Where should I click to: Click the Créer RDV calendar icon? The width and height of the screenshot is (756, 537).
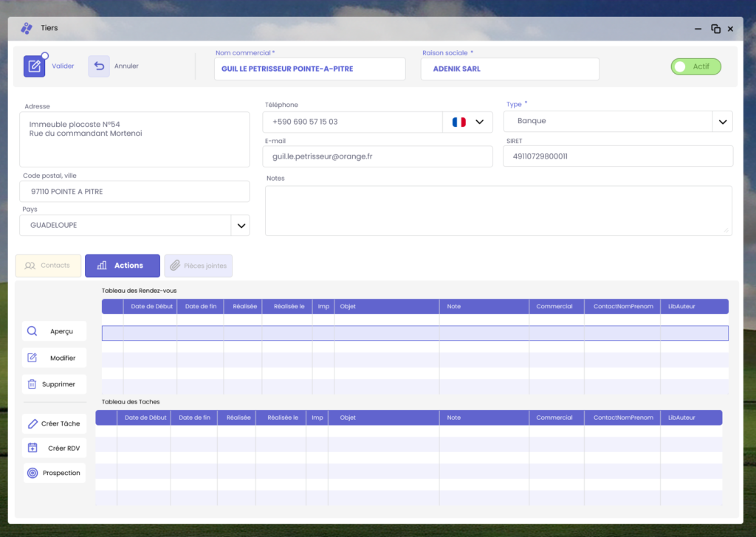(32, 448)
